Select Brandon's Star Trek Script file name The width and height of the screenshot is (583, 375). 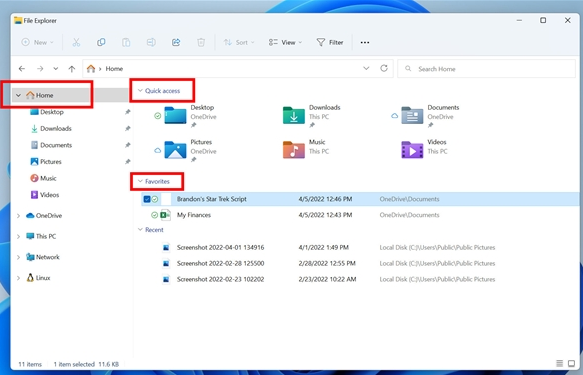pyautogui.click(x=212, y=199)
